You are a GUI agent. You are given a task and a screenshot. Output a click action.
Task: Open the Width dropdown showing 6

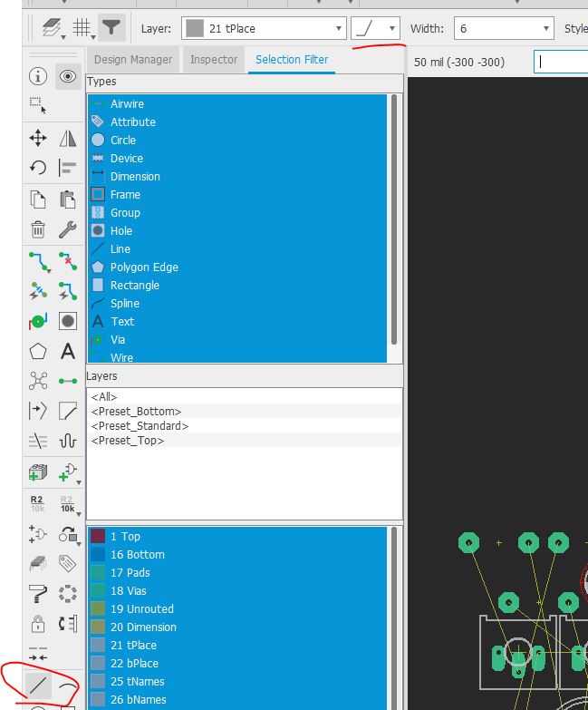(x=504, y=28)
